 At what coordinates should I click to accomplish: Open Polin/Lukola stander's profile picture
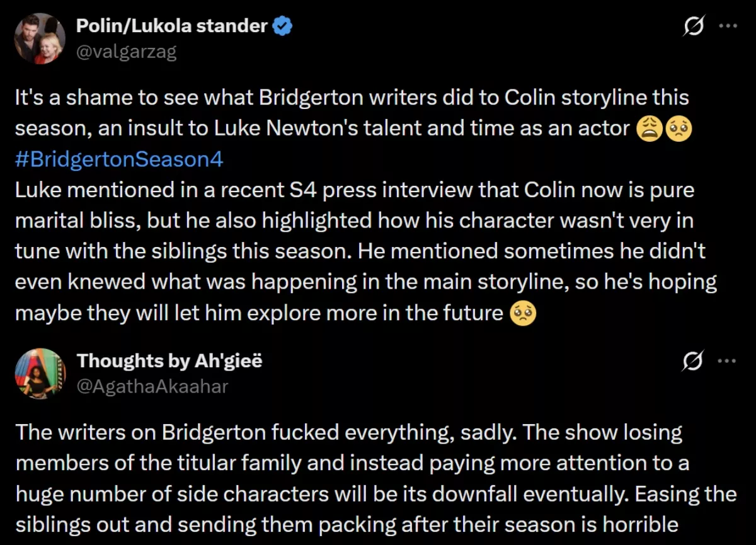pos(40,38)
